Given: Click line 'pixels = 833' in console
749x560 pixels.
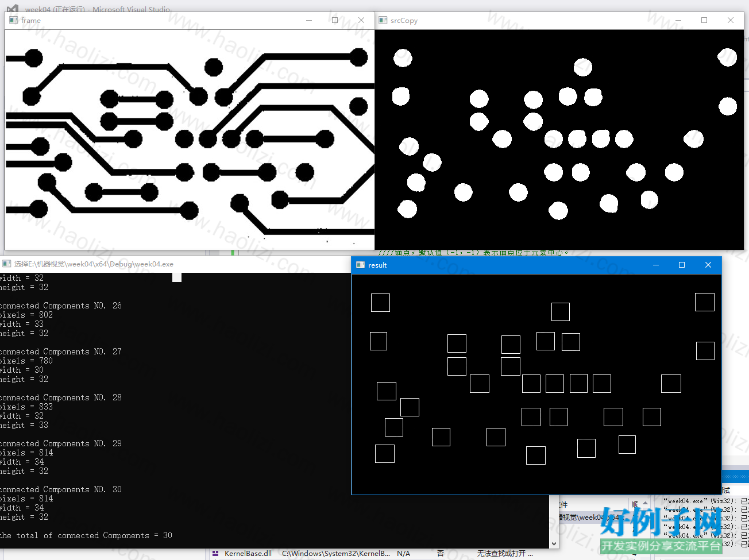Looking at the screenshot, I should (x=26, y=407).
